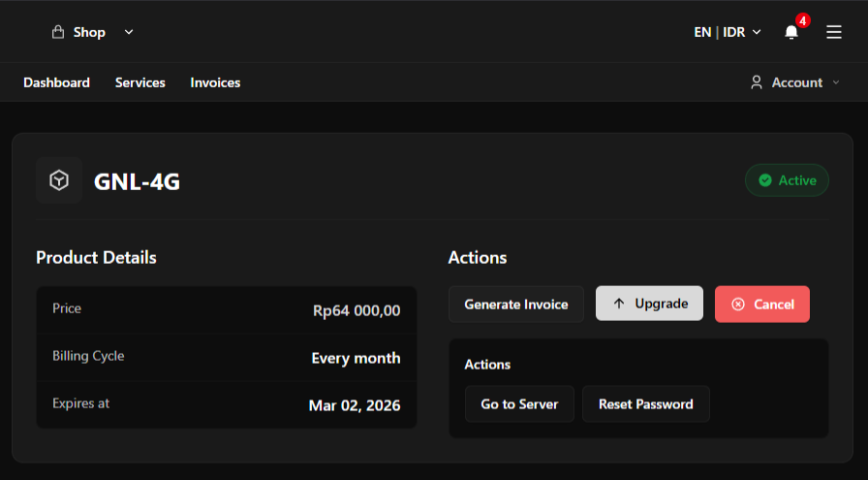The image size is (868, 480).
Task: Expand the Shop dropdown chevron
Action: 129,32
